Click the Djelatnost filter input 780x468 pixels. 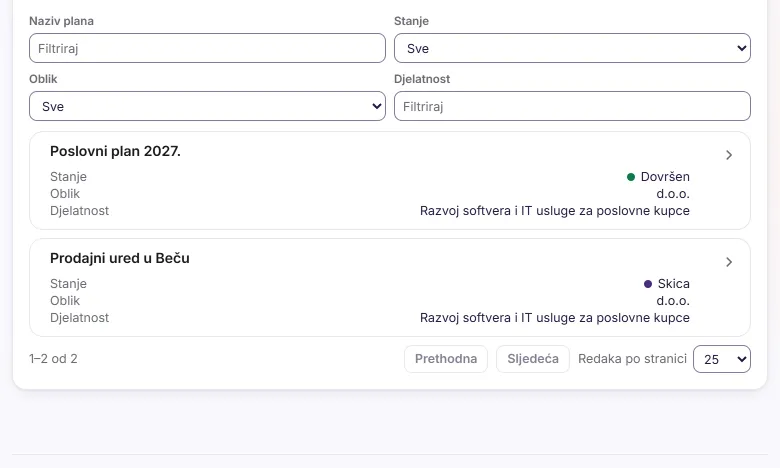572,106
